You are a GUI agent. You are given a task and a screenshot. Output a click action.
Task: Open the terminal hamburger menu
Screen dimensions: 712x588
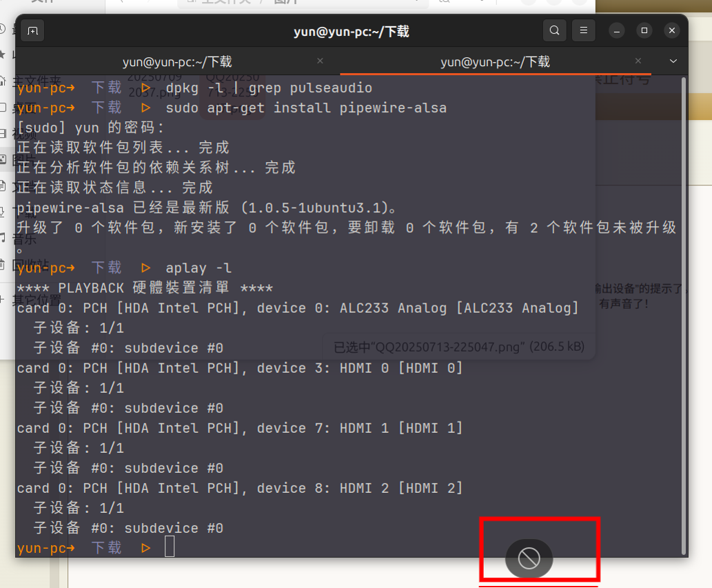point(584,30)
